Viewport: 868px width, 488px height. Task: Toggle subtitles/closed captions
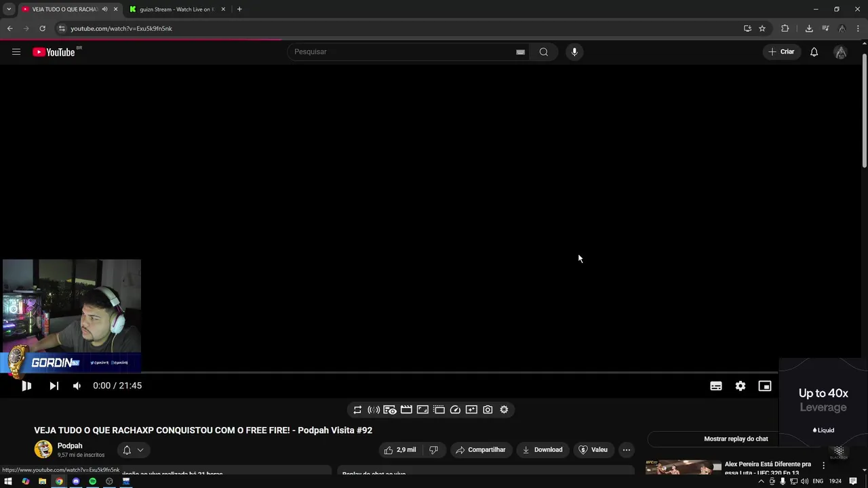715,386
